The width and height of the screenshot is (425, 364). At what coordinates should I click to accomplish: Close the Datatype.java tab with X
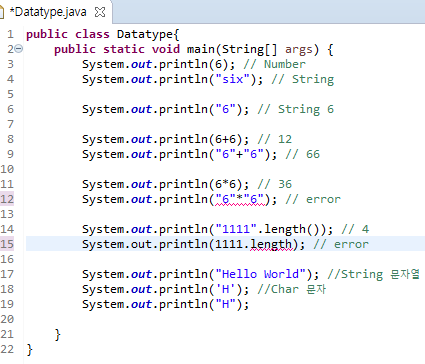100,12
